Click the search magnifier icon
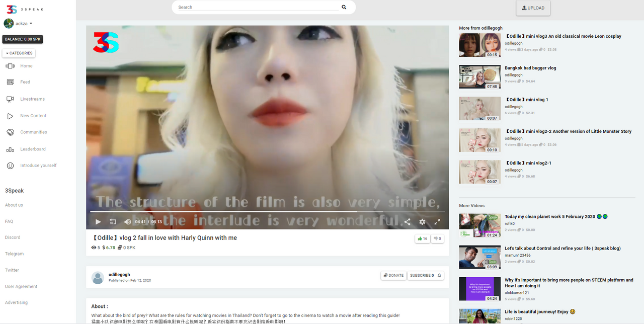Image resolution: width=644 pixels, height=324 pixels. tap(344, 7)
